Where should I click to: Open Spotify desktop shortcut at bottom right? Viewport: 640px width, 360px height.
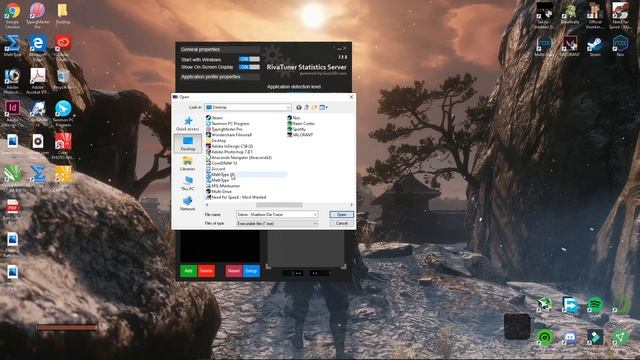click(x=595, y=307)
